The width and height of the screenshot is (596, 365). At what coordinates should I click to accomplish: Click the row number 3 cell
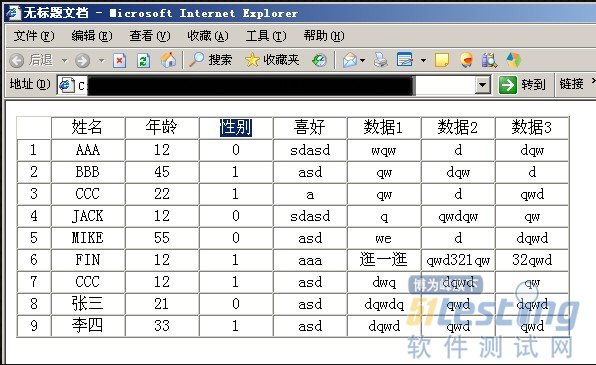click(33, 194)
